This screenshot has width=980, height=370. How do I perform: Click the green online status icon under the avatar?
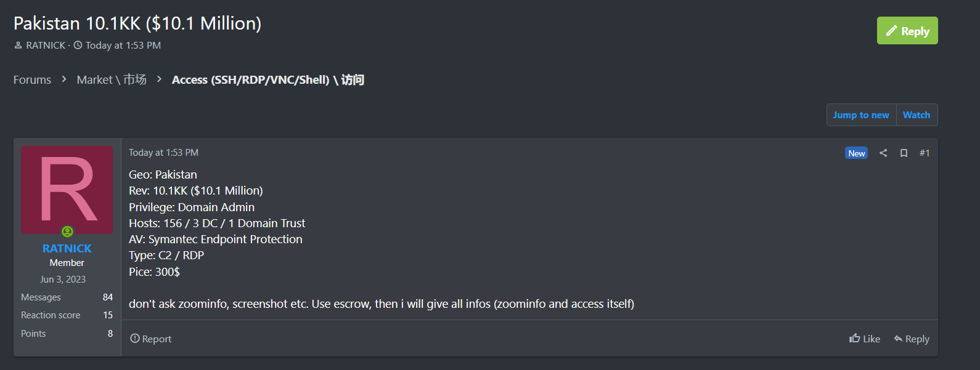pyautogui.click(x=67, y=231)
